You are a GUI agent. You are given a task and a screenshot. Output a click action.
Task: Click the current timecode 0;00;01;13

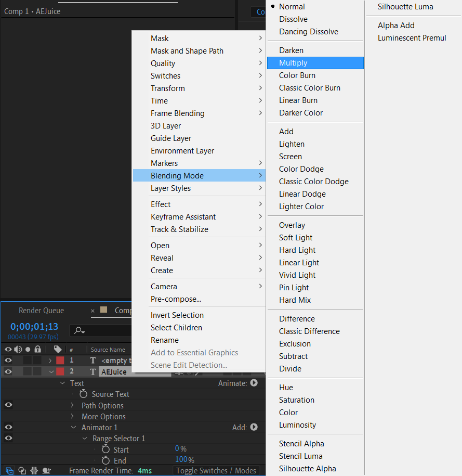[x=34, y=327]
